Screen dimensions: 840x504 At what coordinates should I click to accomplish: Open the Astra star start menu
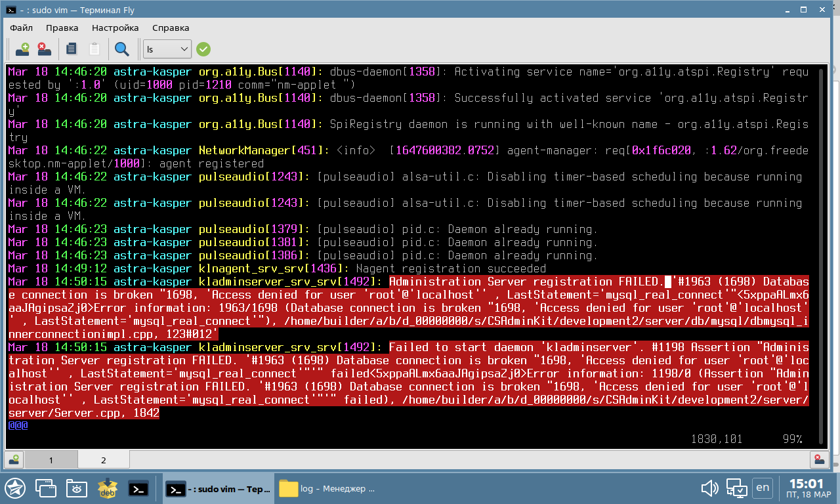tap(14, 488)
